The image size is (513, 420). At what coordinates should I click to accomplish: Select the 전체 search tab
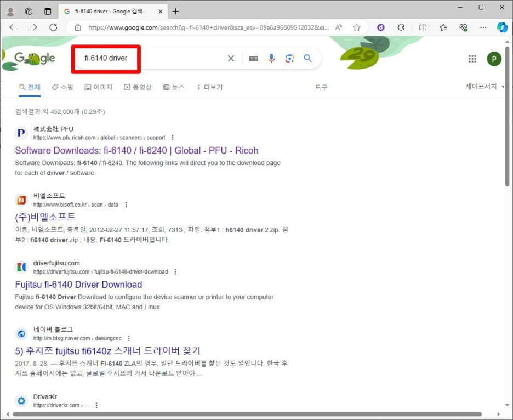30,87
